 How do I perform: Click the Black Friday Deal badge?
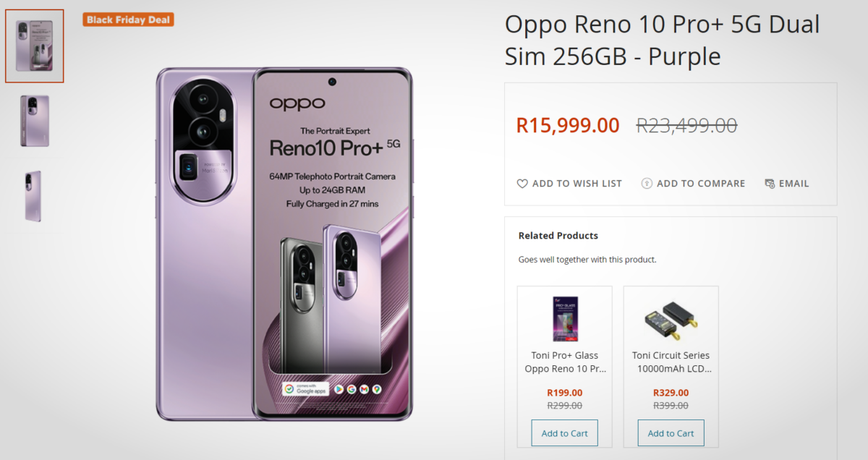(x=129, y=20)
